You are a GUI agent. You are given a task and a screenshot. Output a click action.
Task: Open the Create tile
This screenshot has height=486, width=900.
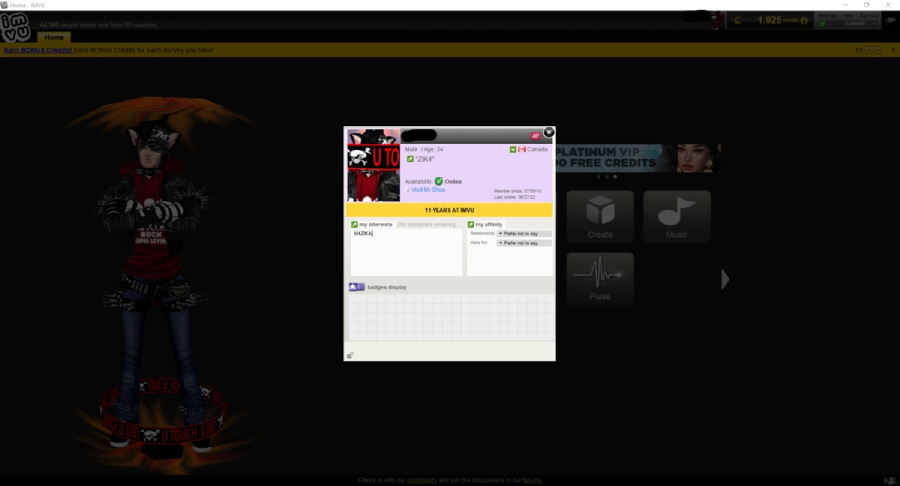pyautogui.click(x=600, y=216)
